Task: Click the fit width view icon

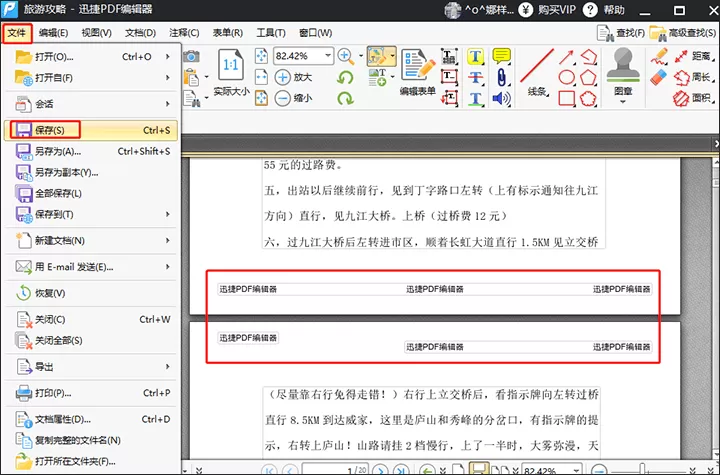Action: point(261,77)
